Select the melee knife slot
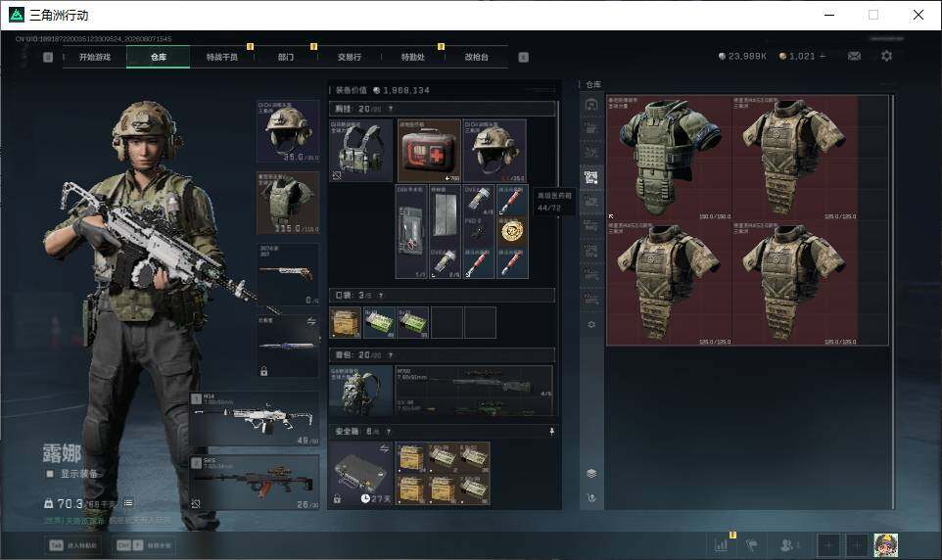 tap(288, 347)
